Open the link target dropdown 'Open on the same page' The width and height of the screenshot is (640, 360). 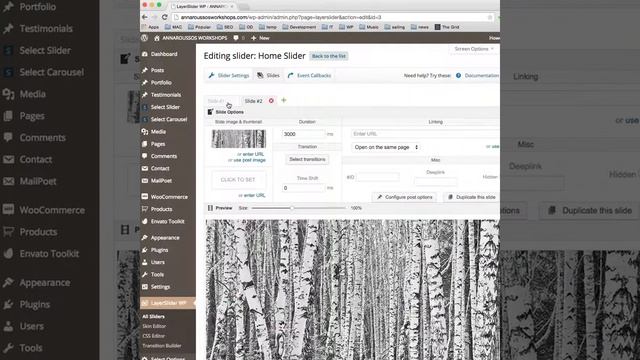click(x=386, y=147)
